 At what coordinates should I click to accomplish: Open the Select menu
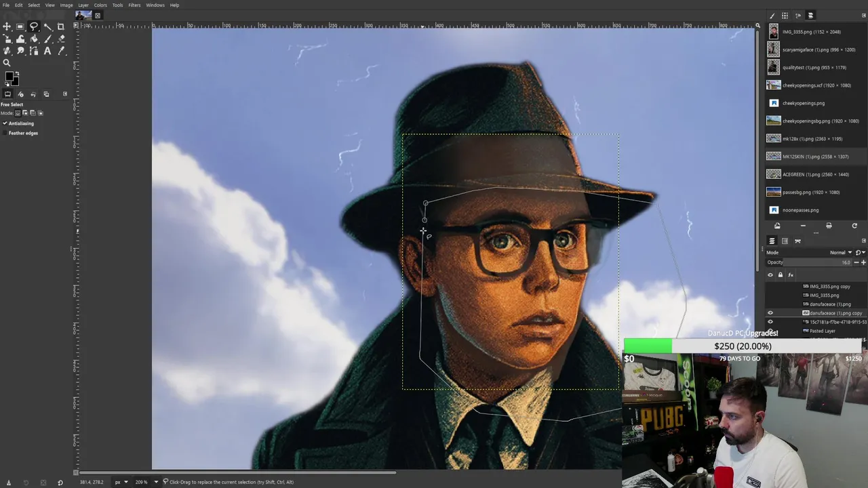coord(34,5)
